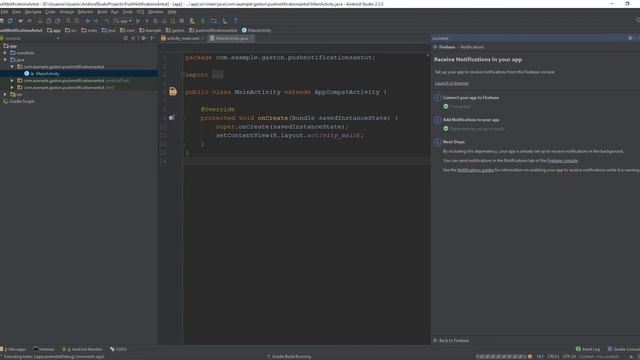Click the red cancel build process icon
This screenshot has width=640, height=360.
coord(530,356)
